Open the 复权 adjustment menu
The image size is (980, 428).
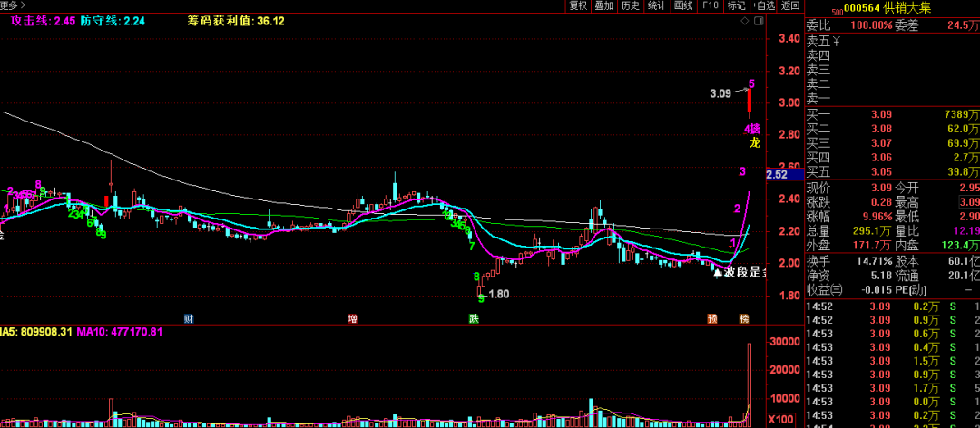click(x=578, y=5)
